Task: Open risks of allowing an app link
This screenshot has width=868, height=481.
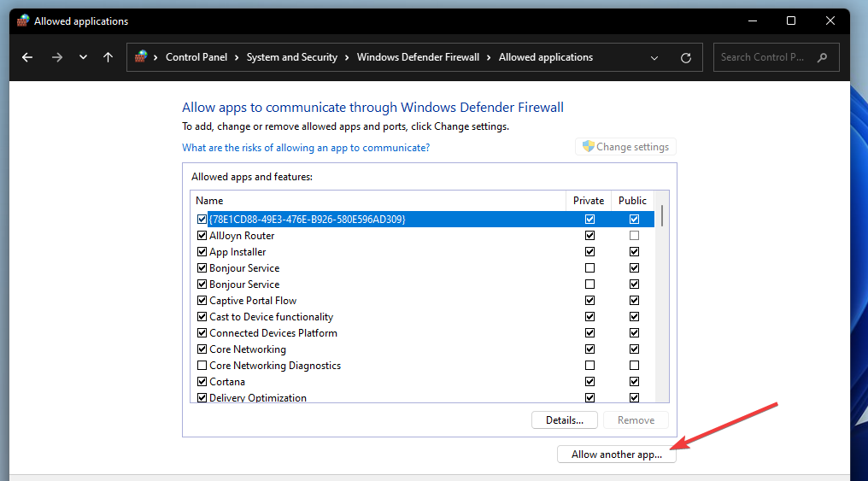Action: coord(306,148)
